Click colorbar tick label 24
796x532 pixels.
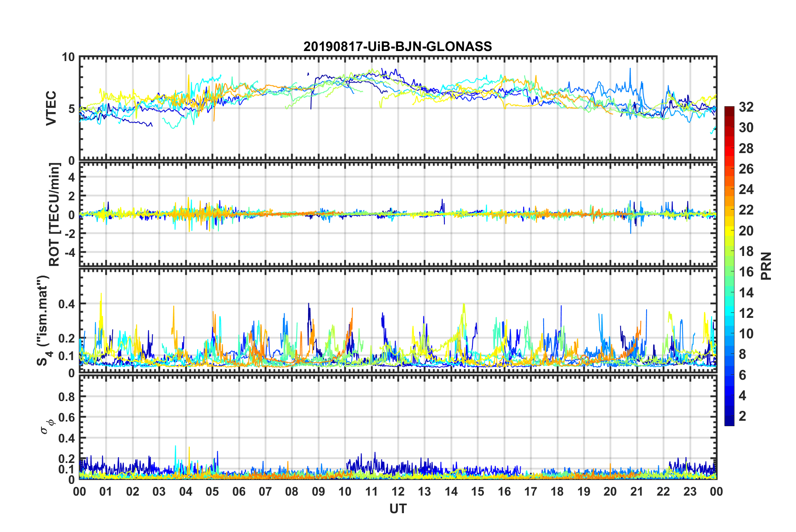(746, 189)
